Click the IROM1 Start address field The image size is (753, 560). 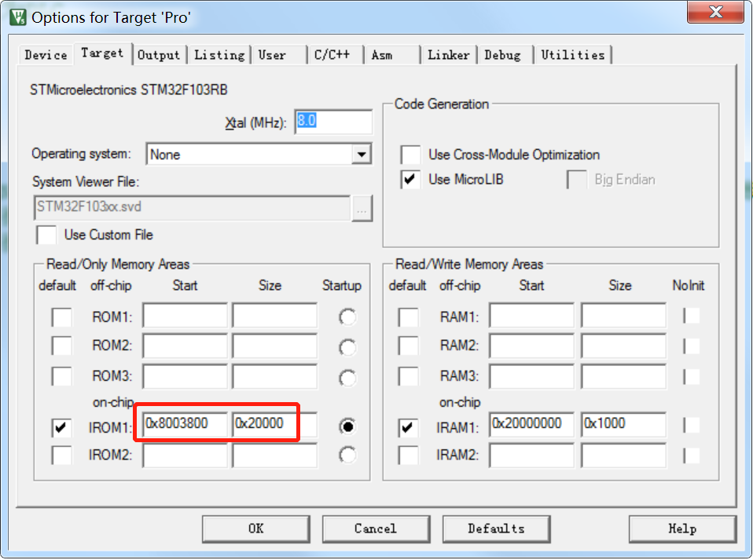point(185,424)
